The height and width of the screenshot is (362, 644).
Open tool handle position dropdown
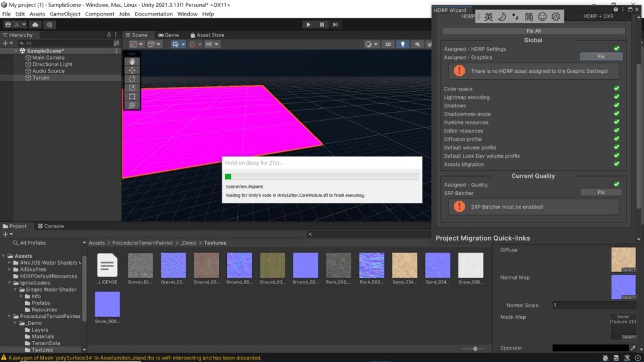coord(136,45)
